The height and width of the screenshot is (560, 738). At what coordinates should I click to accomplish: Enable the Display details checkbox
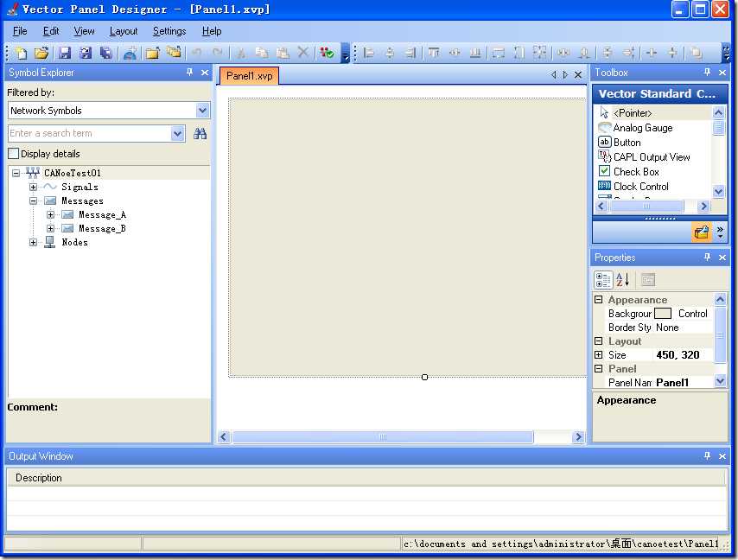click(13, 154)
